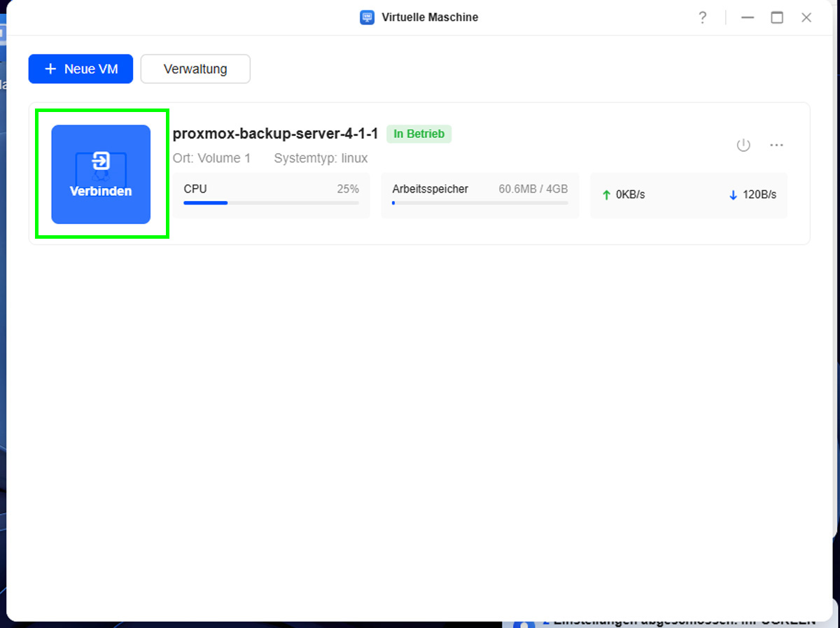Click the Verbinden connect icon on the VM tile
The image size is (840, 628).
click(x=101, y=162)
